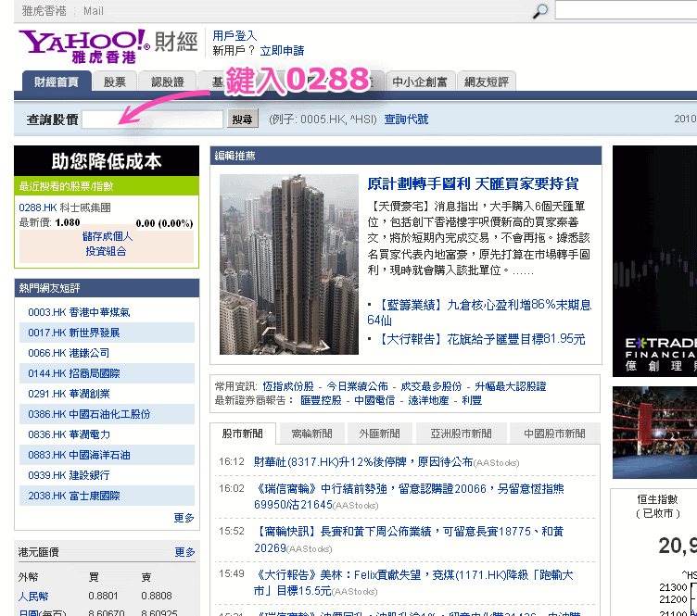Click the 查詢股價 stock code input field
Image resolution: width=697 pixels, height=616 pixels.
(x=153, y=119)
